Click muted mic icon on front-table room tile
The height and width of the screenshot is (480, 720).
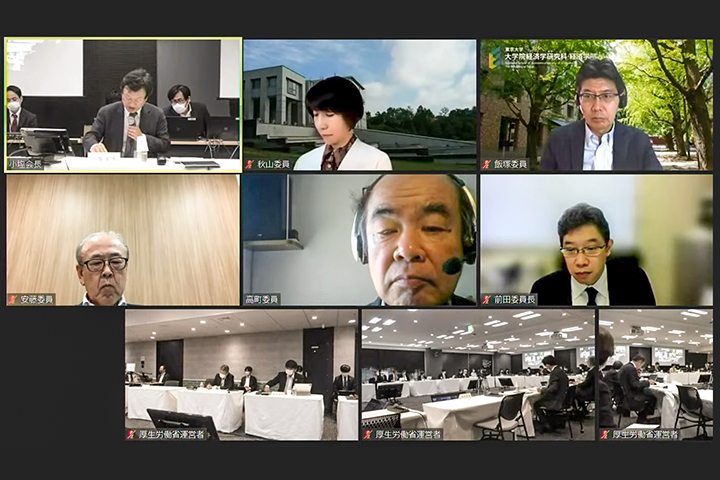click(x=132, y=434)
